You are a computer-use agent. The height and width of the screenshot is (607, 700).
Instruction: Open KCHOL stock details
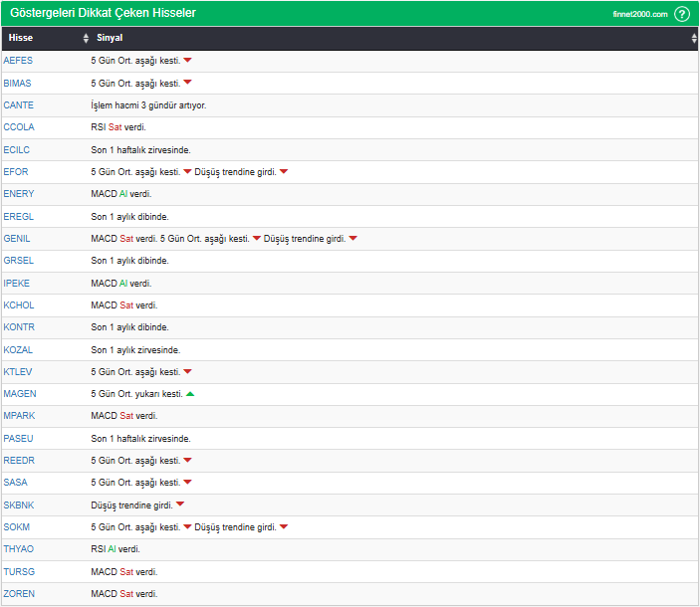(x=19, y=305)
